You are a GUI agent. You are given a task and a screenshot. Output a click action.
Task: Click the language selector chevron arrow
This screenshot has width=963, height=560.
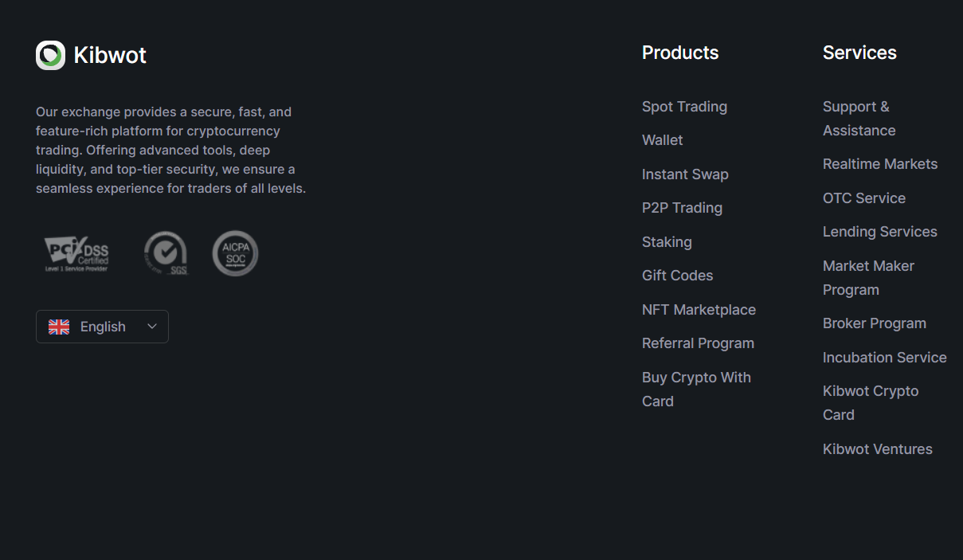(152, 327)
